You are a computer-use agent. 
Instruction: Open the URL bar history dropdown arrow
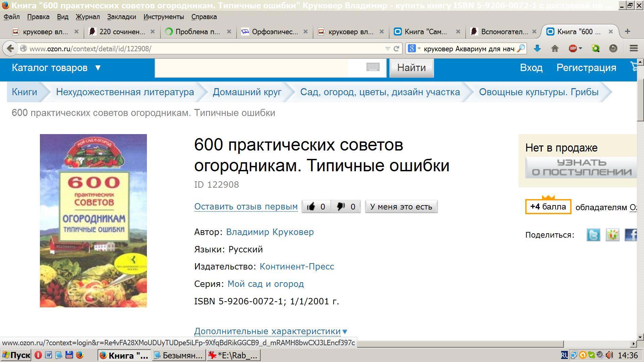(x=387, y=49)
